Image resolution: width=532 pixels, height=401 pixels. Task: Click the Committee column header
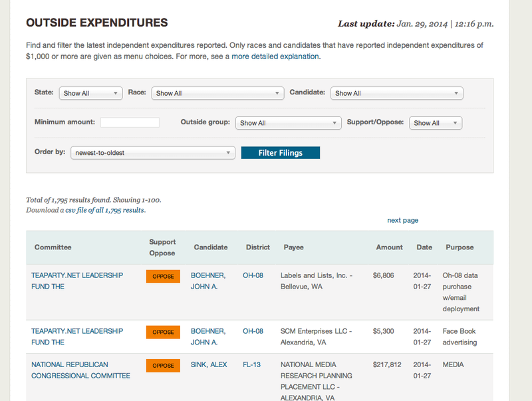pyautogui.click(x=53, y=247)
